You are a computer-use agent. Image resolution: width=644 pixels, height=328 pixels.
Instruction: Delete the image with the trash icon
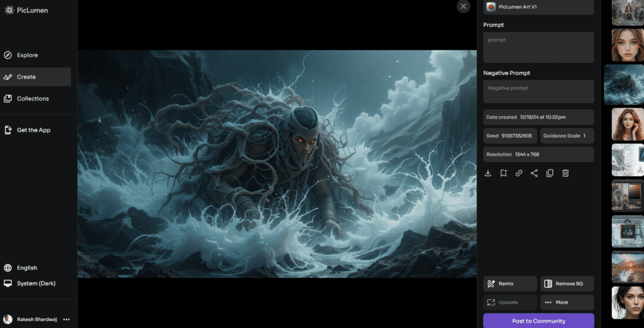(565, 173)
